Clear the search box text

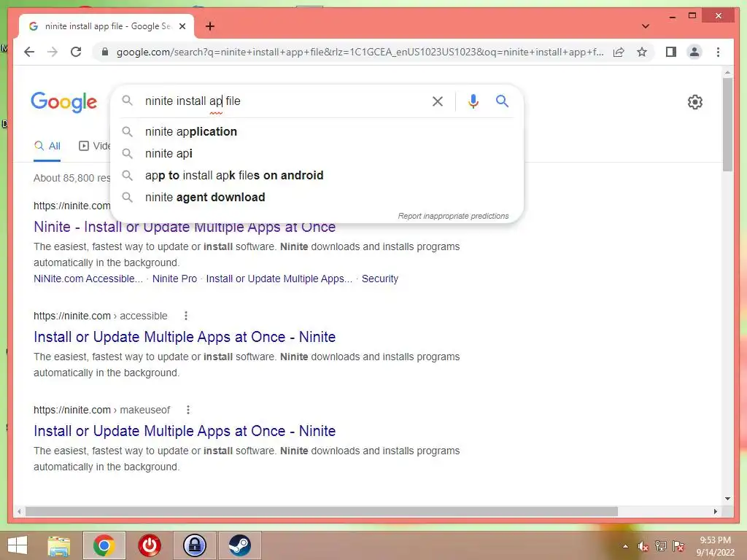(438, 101)
